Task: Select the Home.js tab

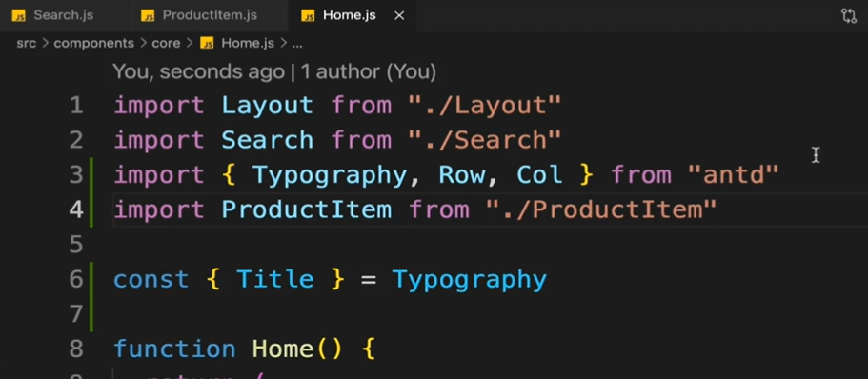Action: [350, 15]
